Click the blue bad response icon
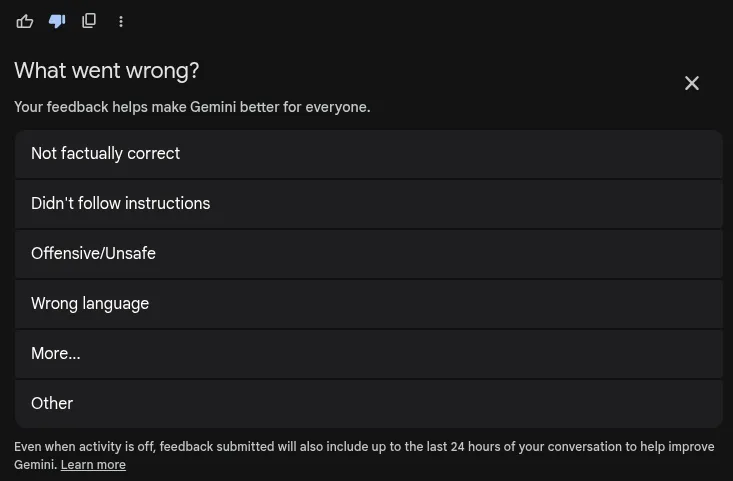733x481 pixels. click(x=57, y=21)
